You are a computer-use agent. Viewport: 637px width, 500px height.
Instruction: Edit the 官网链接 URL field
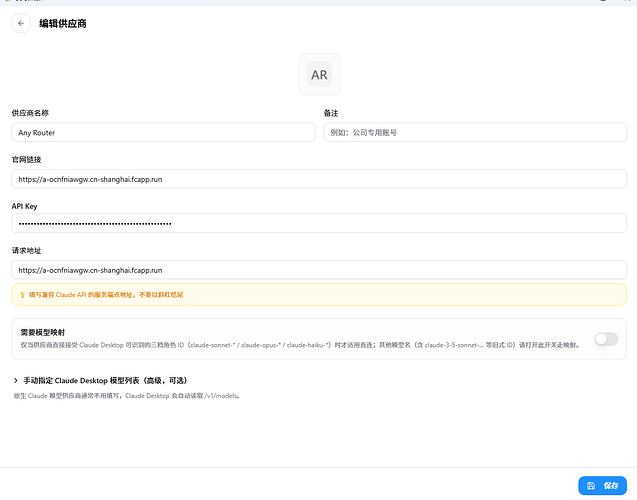[319, 179]
